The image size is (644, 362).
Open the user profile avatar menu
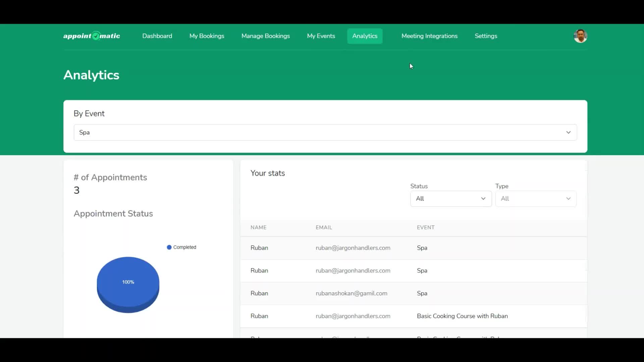click(x=580, y=36)
